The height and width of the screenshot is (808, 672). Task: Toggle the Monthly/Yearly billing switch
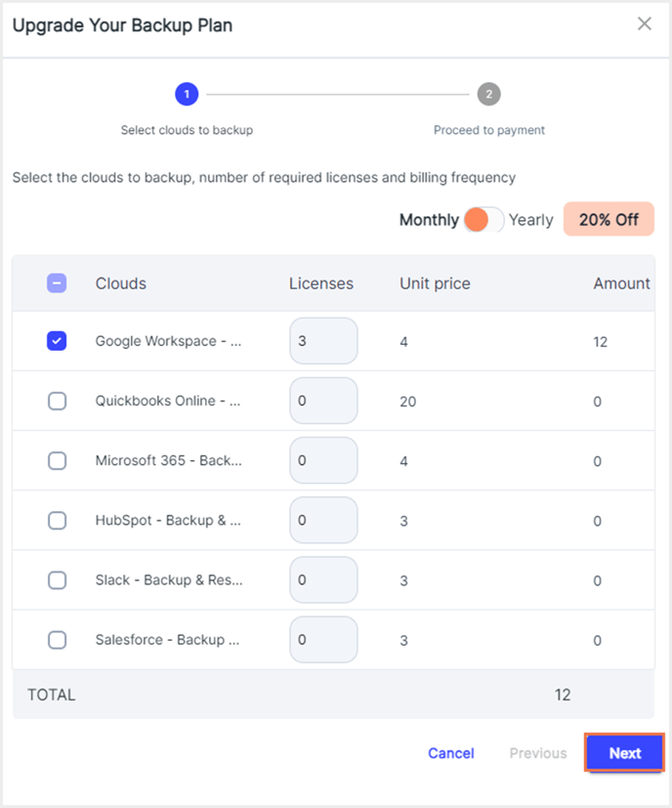coord(483,220)
